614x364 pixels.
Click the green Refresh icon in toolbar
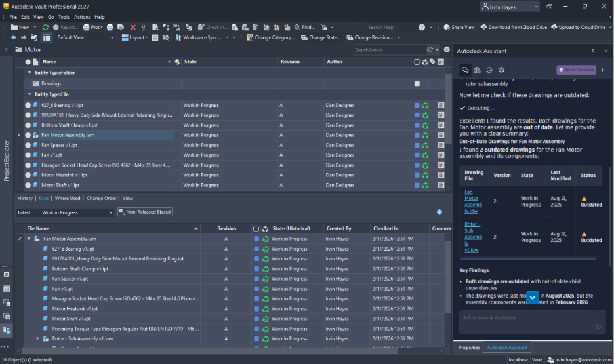click(45, 27)
